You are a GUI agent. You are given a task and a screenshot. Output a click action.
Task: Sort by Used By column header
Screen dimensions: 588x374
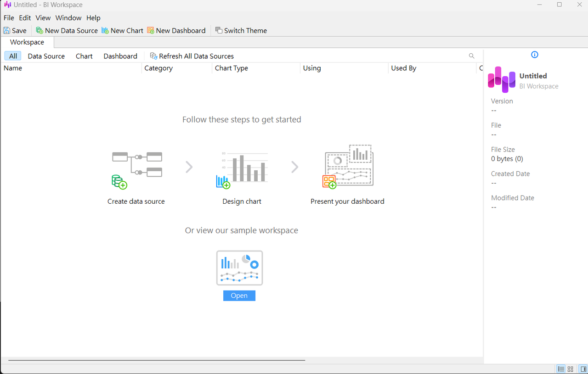[432, 68]
